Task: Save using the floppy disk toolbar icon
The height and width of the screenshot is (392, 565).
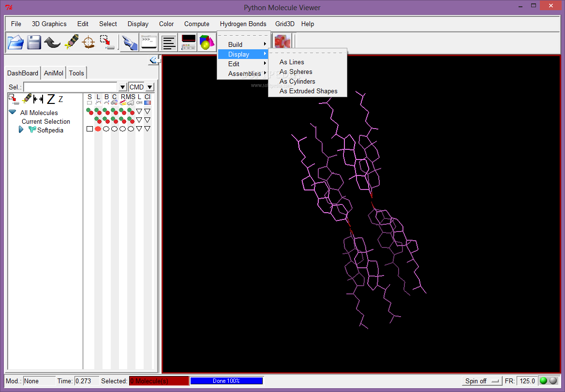Action: pyautogui.click(x=34, y=42)
